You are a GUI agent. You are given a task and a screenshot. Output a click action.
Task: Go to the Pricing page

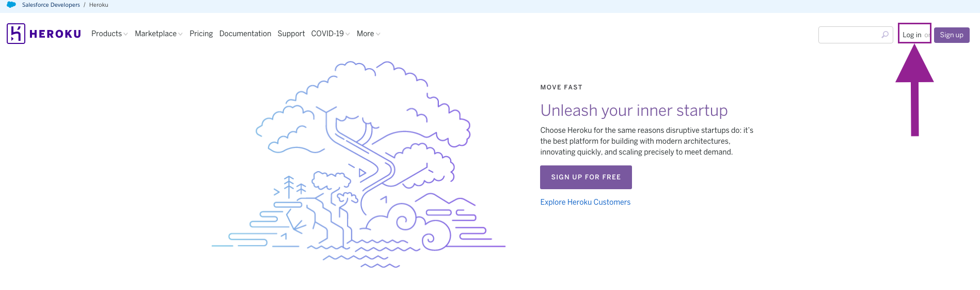[201, 34]
